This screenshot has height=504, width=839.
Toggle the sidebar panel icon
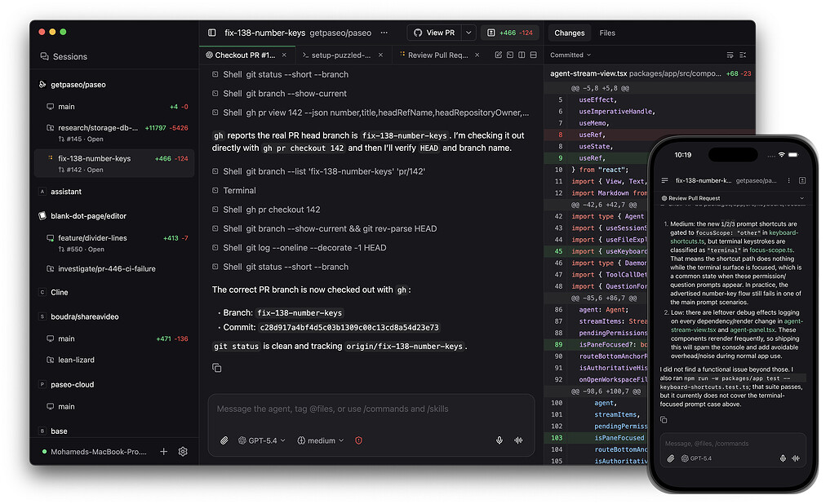pyautogui.click(x=212, y=33)
